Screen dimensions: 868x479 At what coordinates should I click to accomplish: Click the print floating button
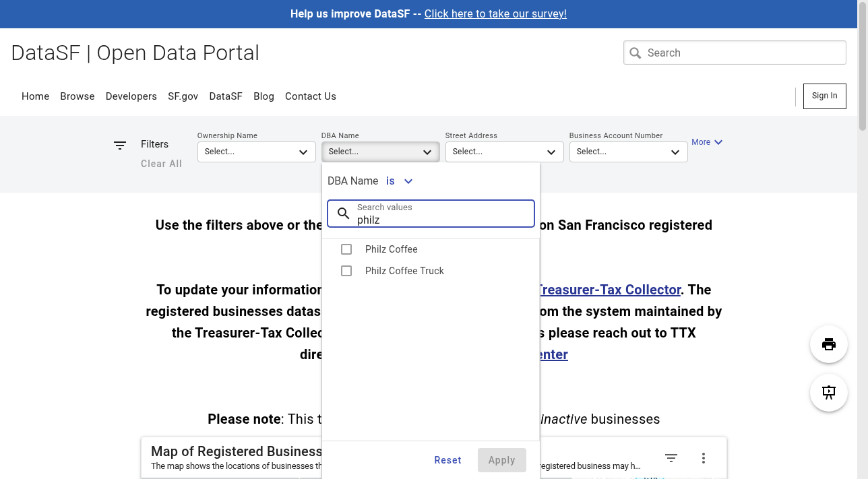(829, 344)
